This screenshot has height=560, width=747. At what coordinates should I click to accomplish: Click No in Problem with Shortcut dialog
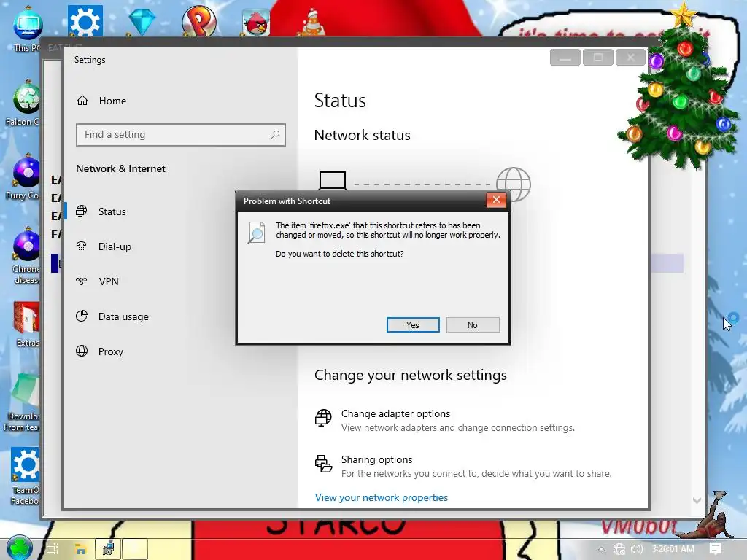pyautogui.click(x=473, y=324)
